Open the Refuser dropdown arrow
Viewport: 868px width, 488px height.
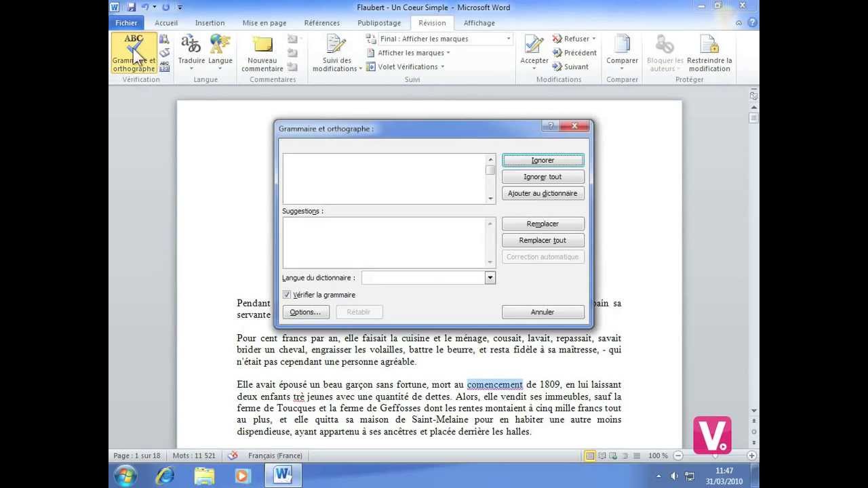594,39
